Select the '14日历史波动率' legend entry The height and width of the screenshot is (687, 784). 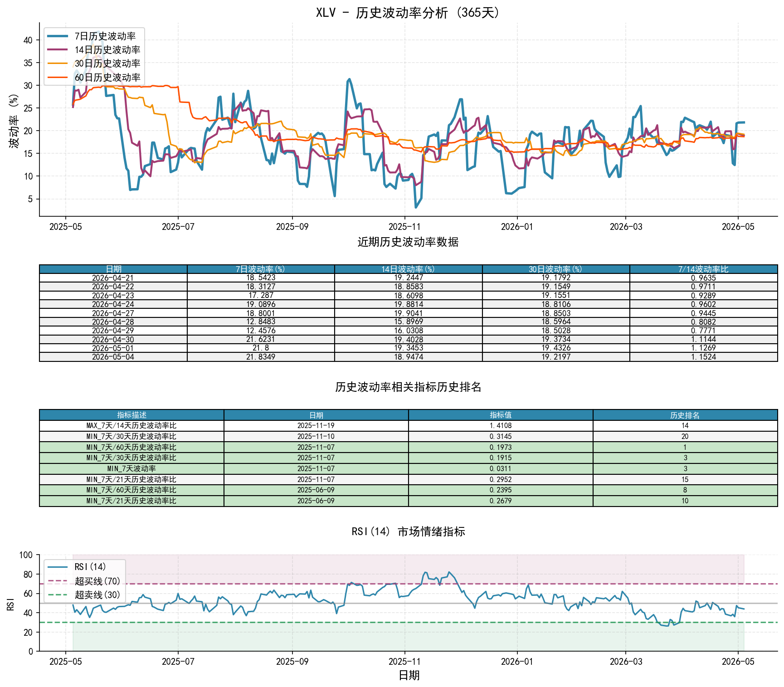pos(94,50)
